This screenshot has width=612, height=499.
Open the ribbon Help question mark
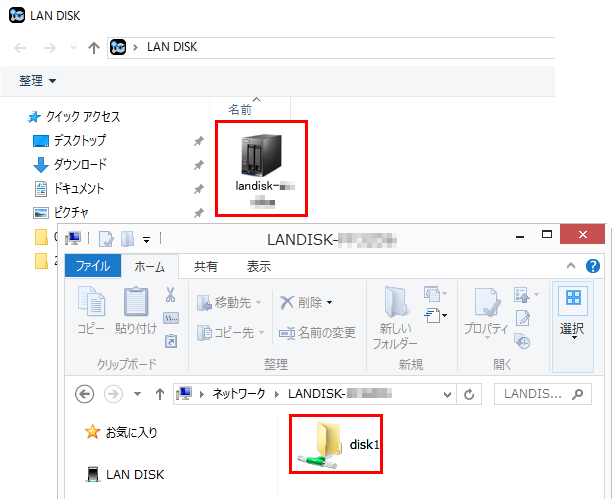pyautogui.click(x=592, y=266)
